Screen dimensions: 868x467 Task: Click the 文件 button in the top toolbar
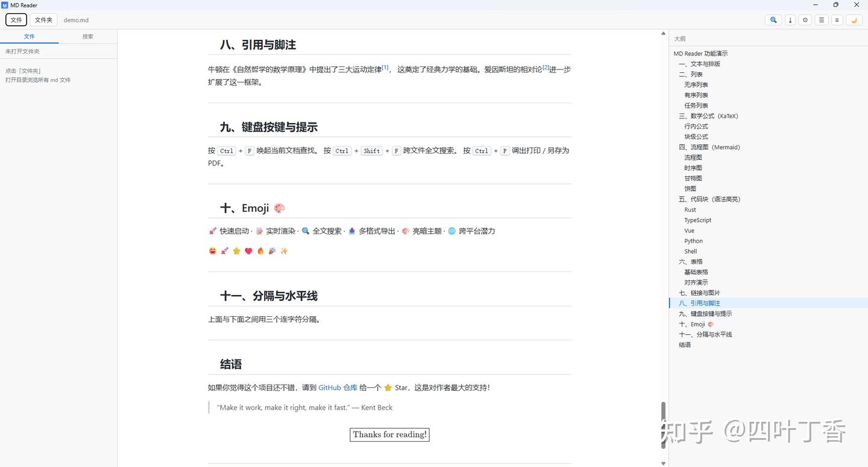(x=16, y=20)
